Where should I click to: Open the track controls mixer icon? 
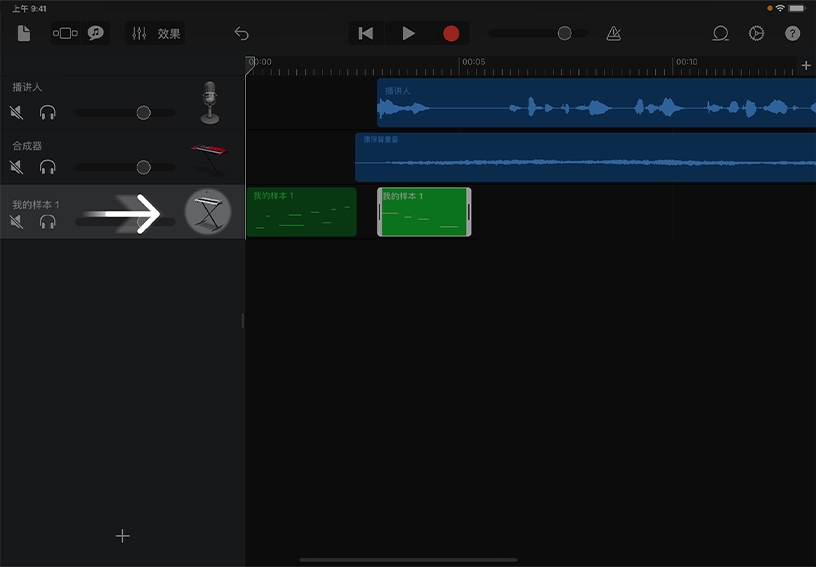click(x=139, y=33)
